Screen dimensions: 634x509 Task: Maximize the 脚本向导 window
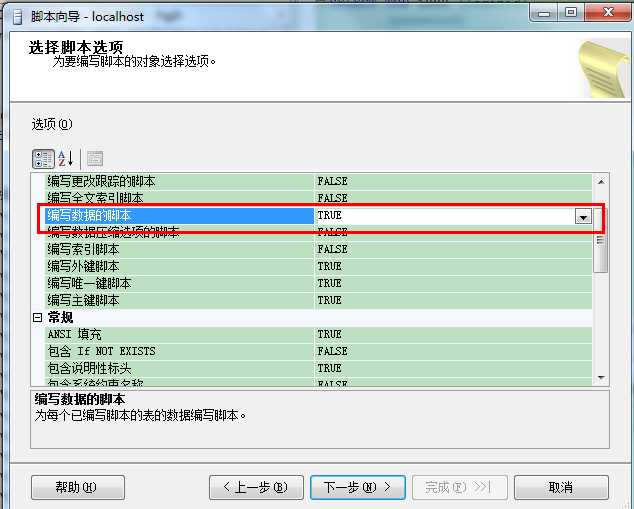[x=571, y=13]
